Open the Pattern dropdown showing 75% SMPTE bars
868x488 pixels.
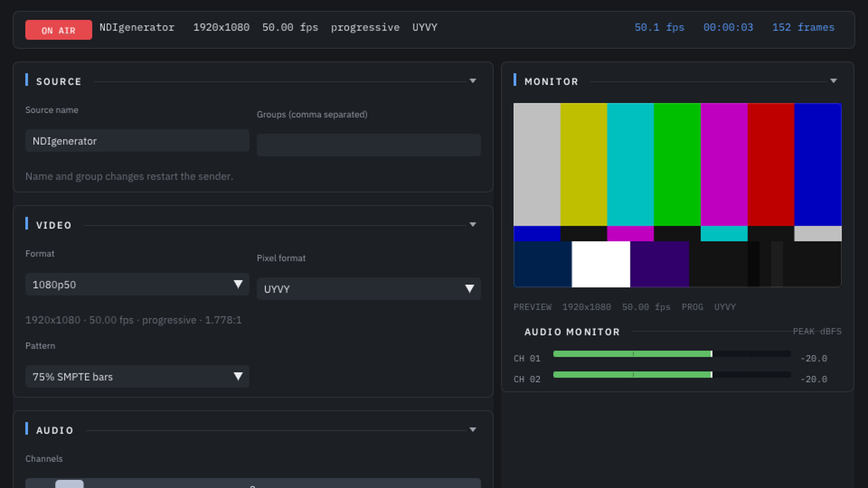(138, 377)
